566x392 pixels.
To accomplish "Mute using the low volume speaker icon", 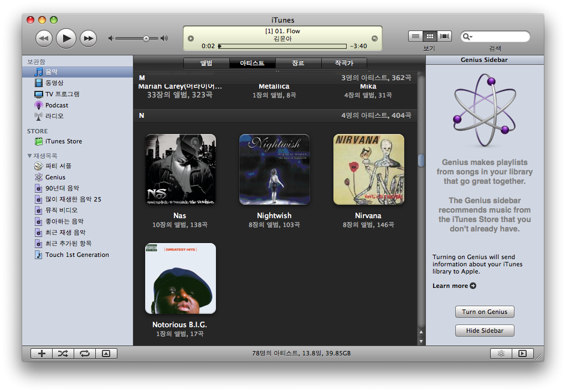I will 111,38.
